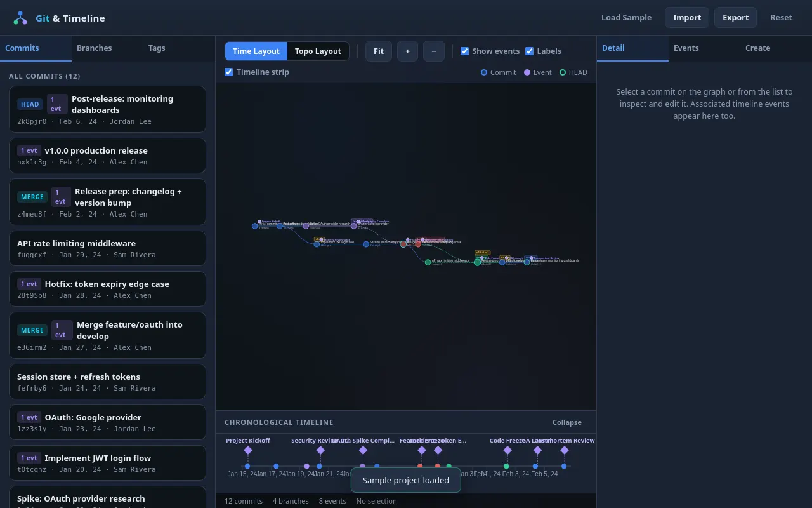Viewport: 812px width, 508px height.
Task: Select the API rate limiting middleware graph node
Action: click(428, 262)
